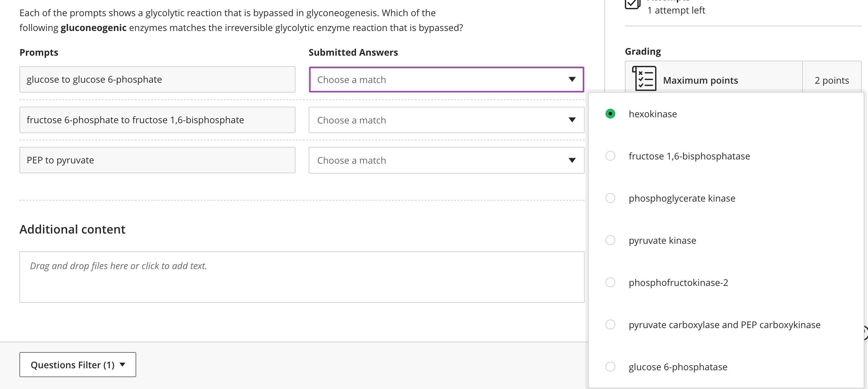Click the Maximum points grading rubric icon

coord(644,79)
